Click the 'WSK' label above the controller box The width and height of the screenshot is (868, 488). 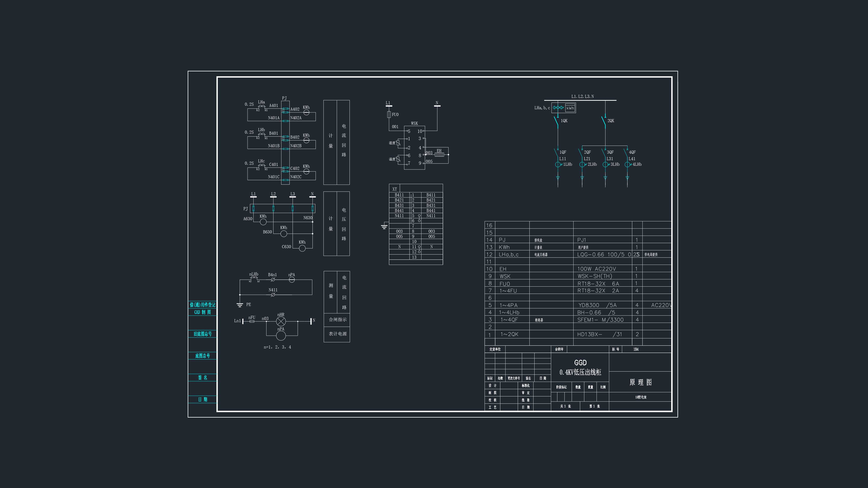(415, 123)
